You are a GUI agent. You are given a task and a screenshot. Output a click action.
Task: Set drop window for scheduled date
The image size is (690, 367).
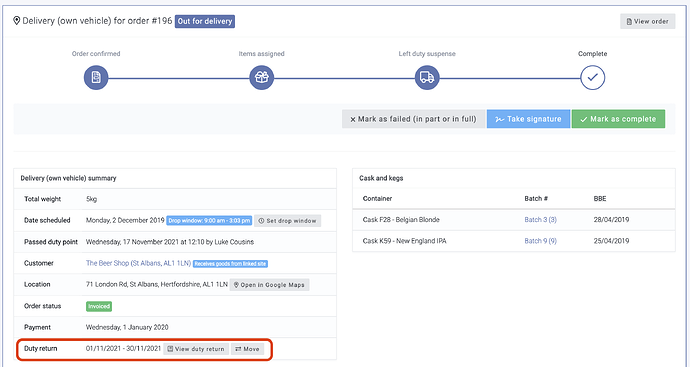(287, 220)
